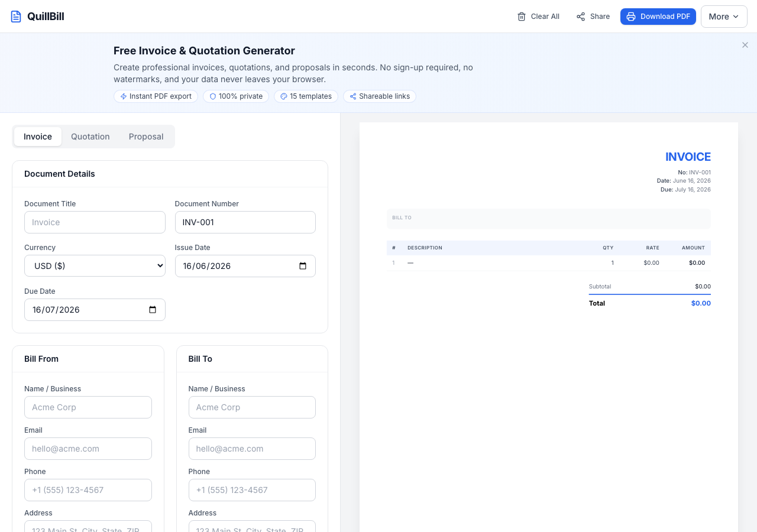Open the Currency USD ($) dropdown
The image size is (757, 532).
point(95,266)
